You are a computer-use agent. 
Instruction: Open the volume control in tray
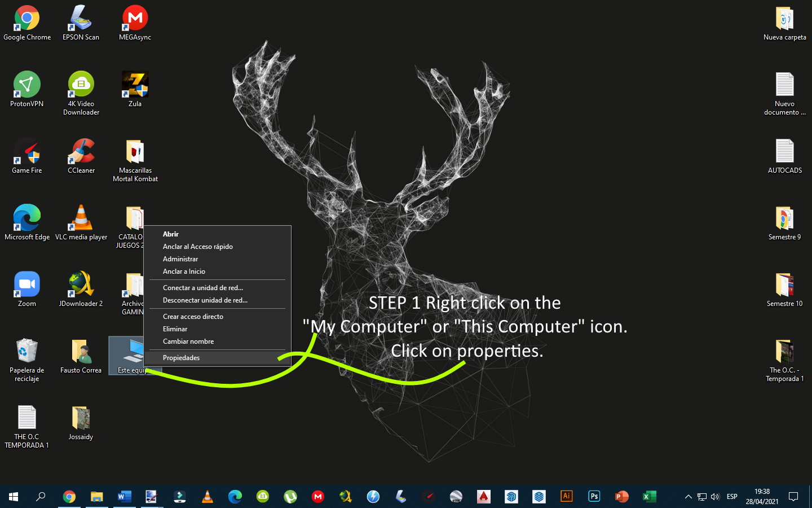715,497
